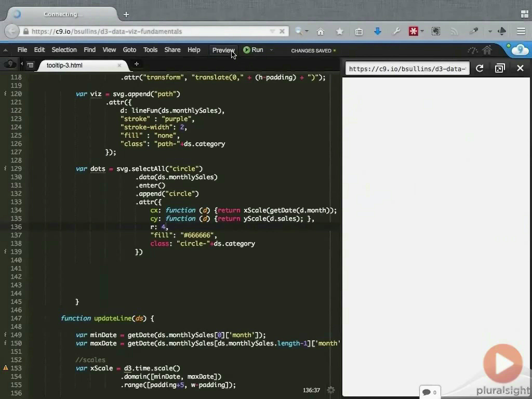
Task: Stop page loading with X in address bar
Action: [282, 31]
